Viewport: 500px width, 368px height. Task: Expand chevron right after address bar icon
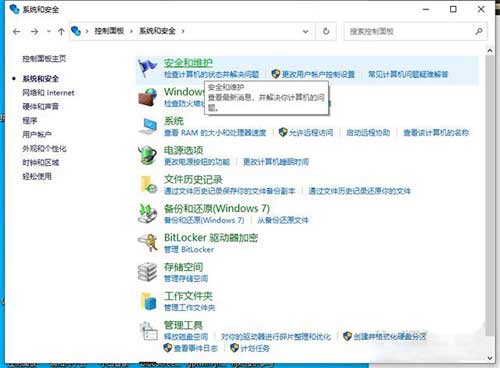pos(87,31)
